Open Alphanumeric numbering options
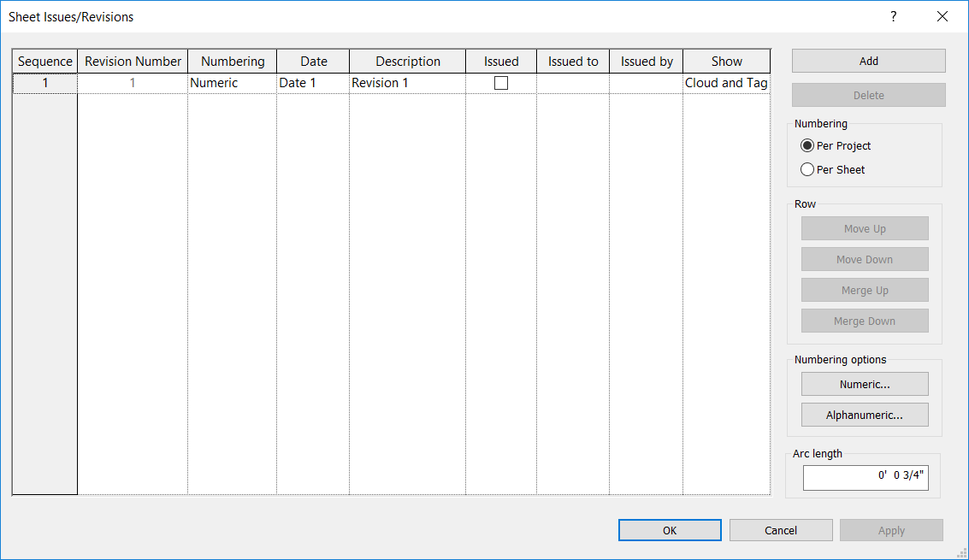This screenshot has height=560, width=969. [865, 415]
